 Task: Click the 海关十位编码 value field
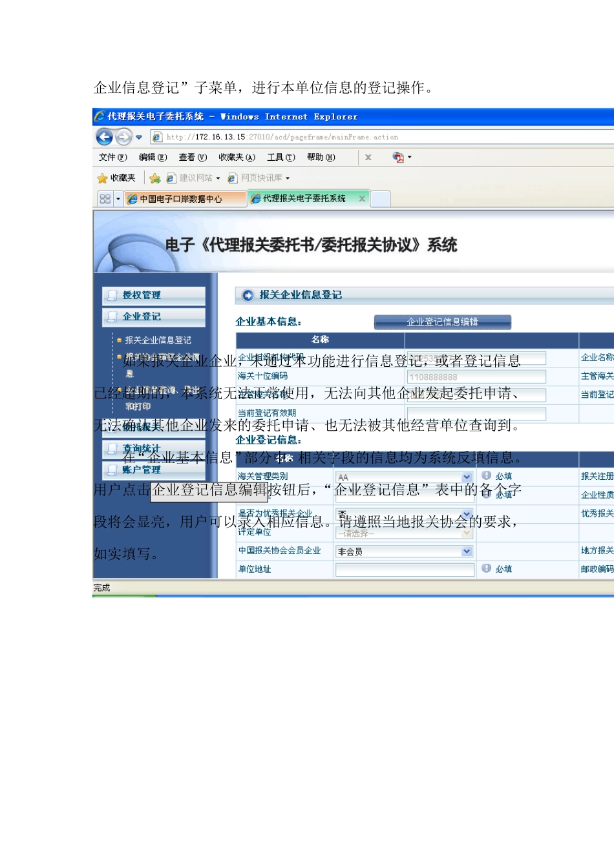coord(476,377)
